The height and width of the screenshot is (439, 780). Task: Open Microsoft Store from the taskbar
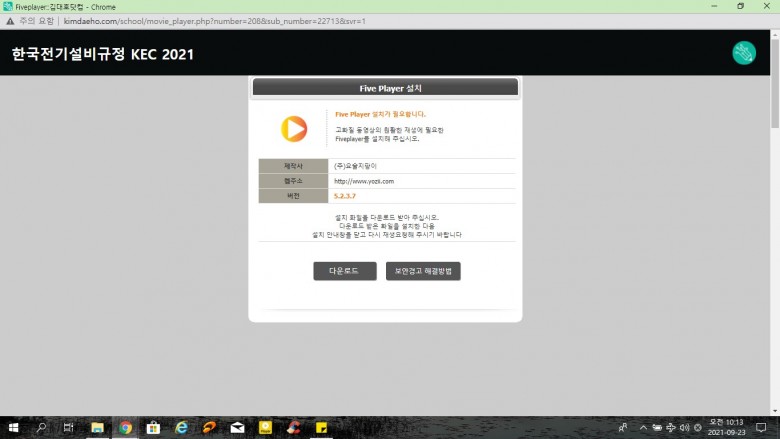pos(153,427)
